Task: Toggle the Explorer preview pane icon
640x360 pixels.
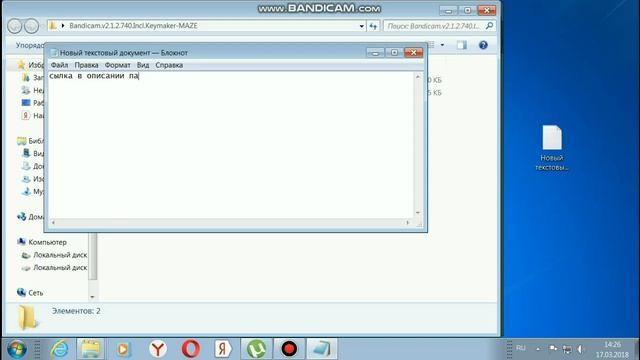Action: coord(462,45)
